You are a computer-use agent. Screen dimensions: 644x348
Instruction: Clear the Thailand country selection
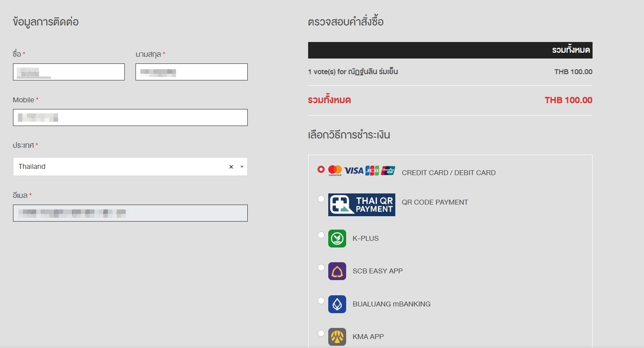click(x=231, y=167)
